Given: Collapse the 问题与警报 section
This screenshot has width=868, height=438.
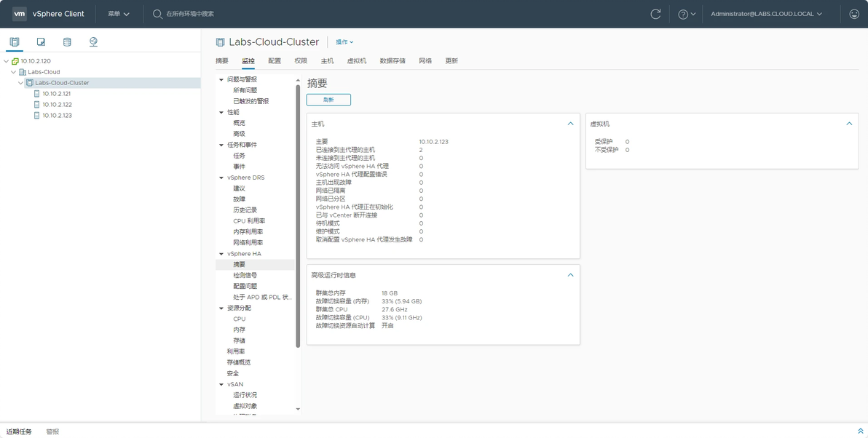Looking at the screenshot, I should [x=221, y=79].
